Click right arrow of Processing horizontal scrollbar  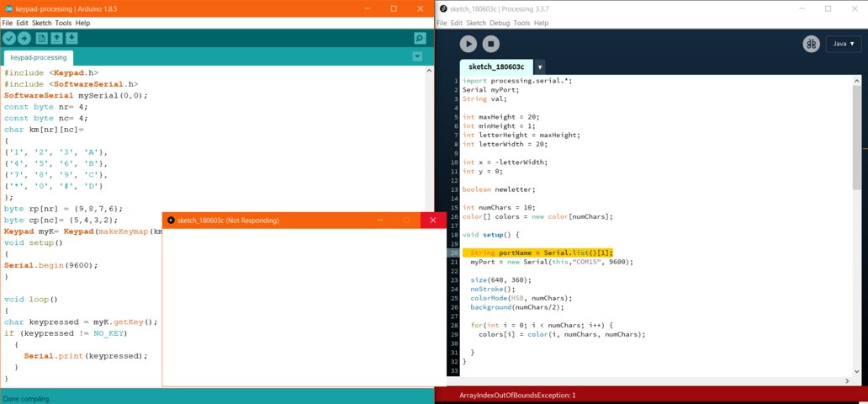848,380
